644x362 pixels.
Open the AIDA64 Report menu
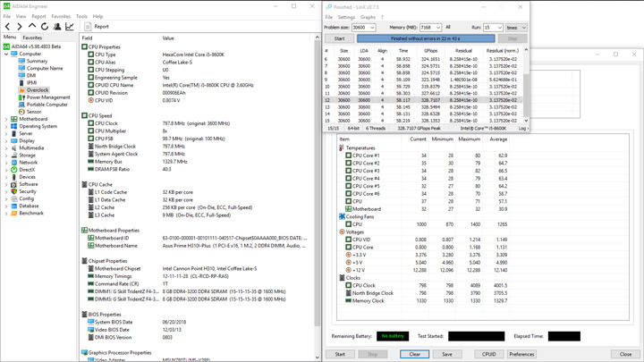tap(38, 16)
